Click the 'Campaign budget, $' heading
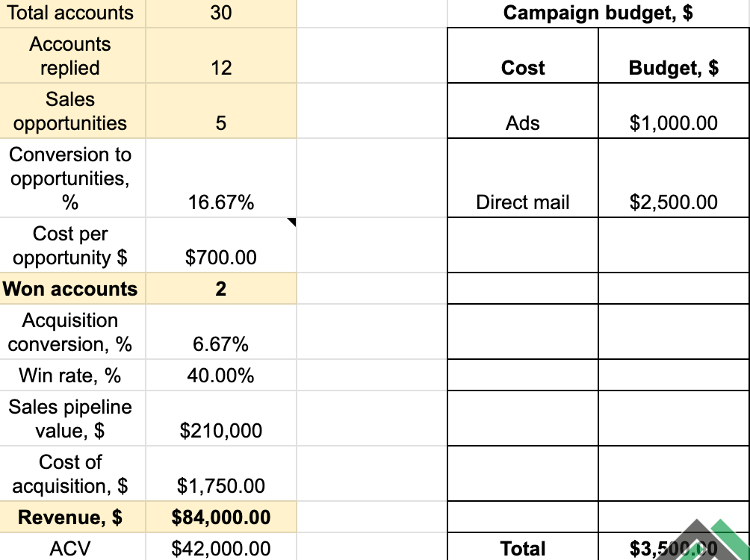The width and height of the screenshot is (750, 560). point(598,13)
